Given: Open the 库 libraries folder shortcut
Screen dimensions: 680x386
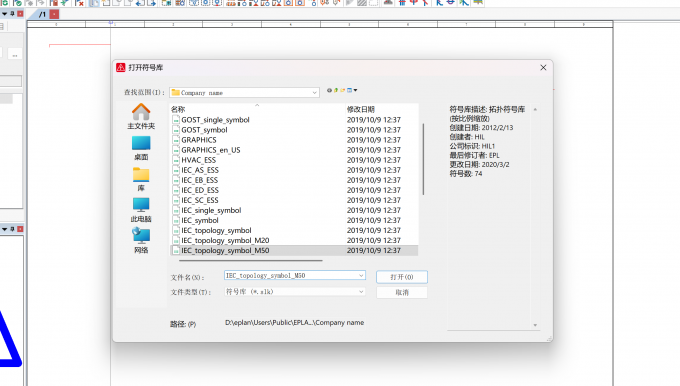Looking at the screenshot, I should tap(141, 179).
